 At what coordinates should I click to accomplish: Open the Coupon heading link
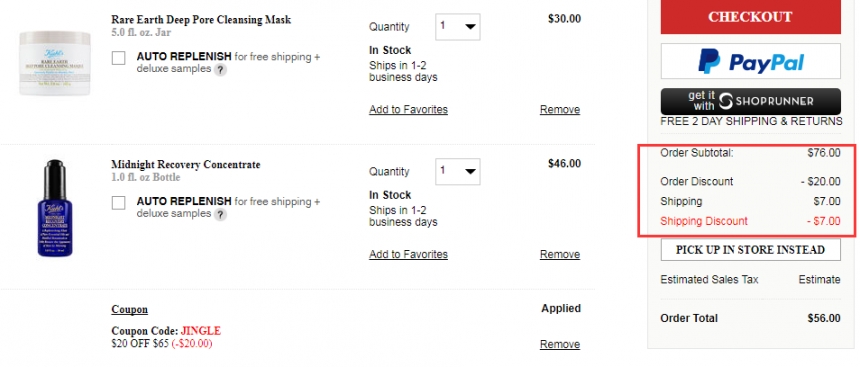point(129,309)
